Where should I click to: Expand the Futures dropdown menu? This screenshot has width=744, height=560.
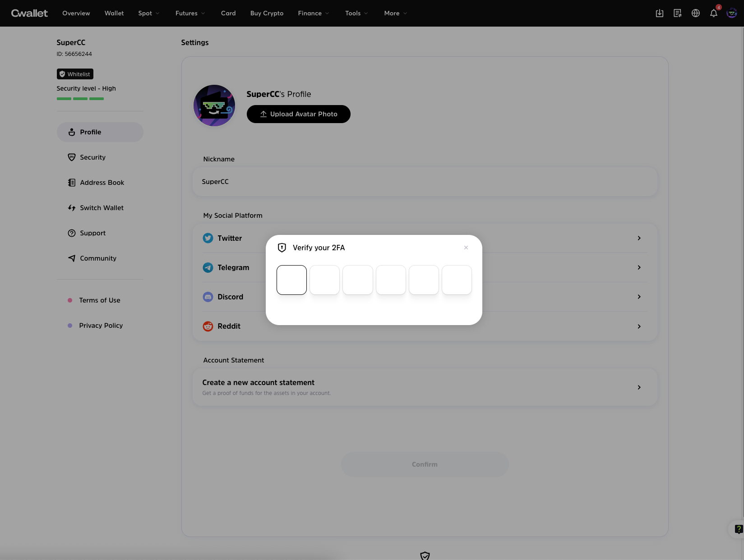pyautogui.click(x=190, y=13)
